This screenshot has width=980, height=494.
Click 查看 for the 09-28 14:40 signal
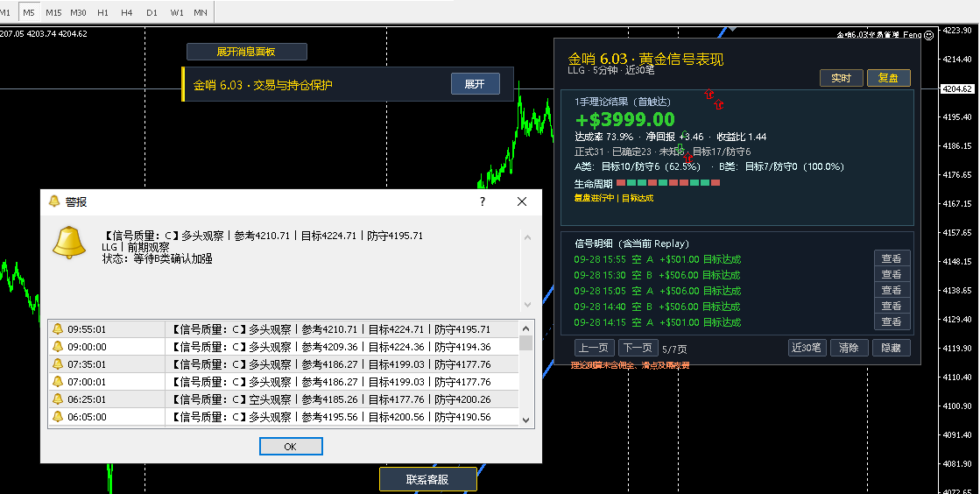point(892,306)
